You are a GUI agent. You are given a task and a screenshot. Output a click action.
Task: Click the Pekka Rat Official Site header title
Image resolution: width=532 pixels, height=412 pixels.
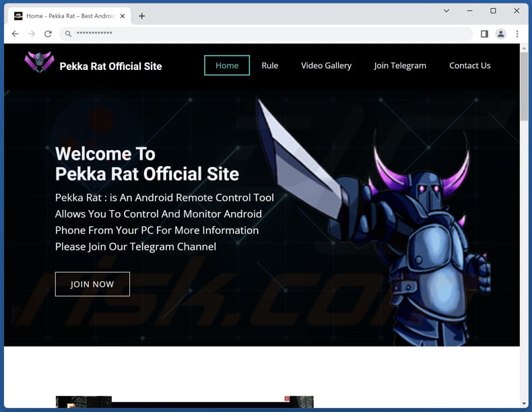[x=110, y=66]
